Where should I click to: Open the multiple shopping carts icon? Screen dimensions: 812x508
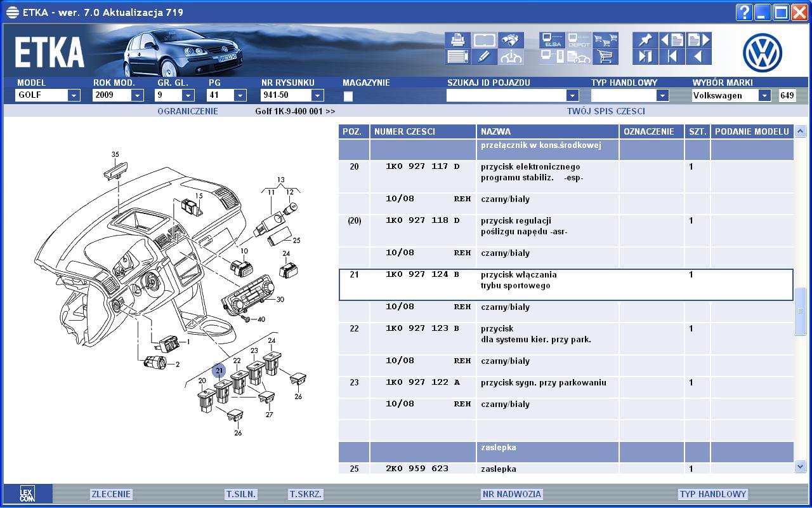tap(605, 40)
